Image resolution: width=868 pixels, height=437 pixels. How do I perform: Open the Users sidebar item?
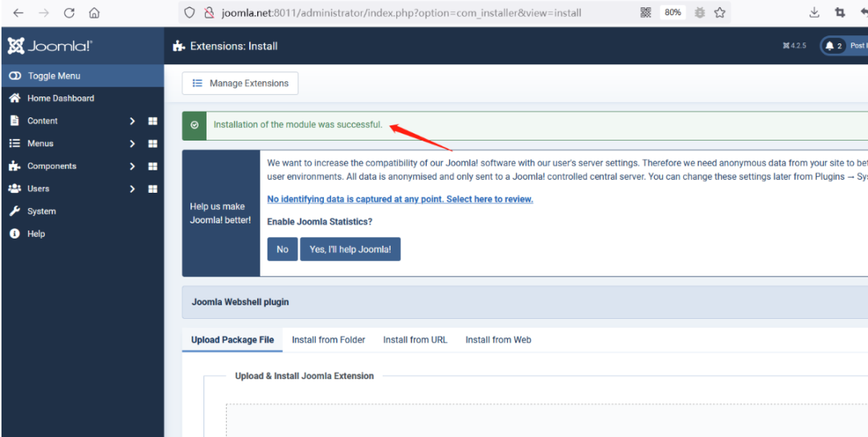[x=39, y=189]
